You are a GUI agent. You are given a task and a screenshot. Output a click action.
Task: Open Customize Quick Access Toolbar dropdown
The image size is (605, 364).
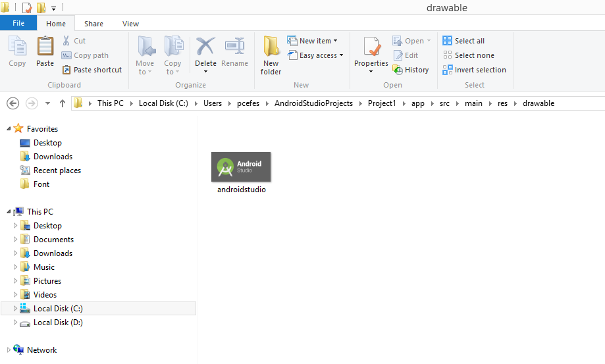(53, 8)
